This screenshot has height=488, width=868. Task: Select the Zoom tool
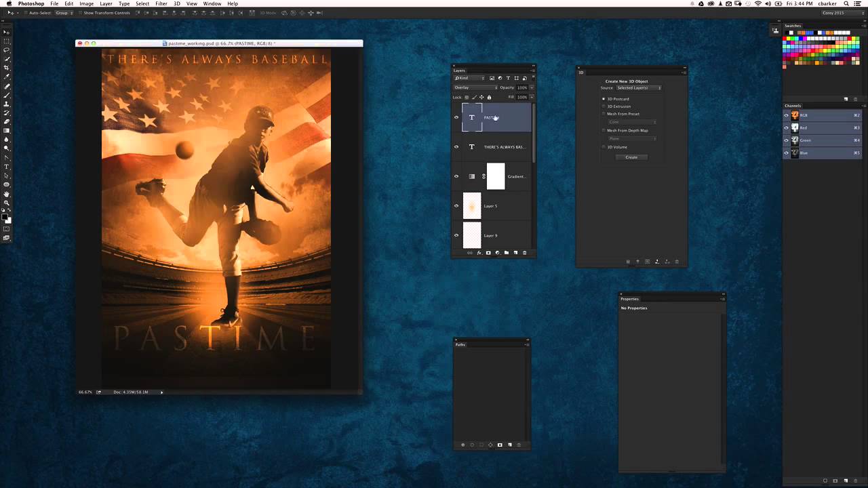click(x=6, y=203)
